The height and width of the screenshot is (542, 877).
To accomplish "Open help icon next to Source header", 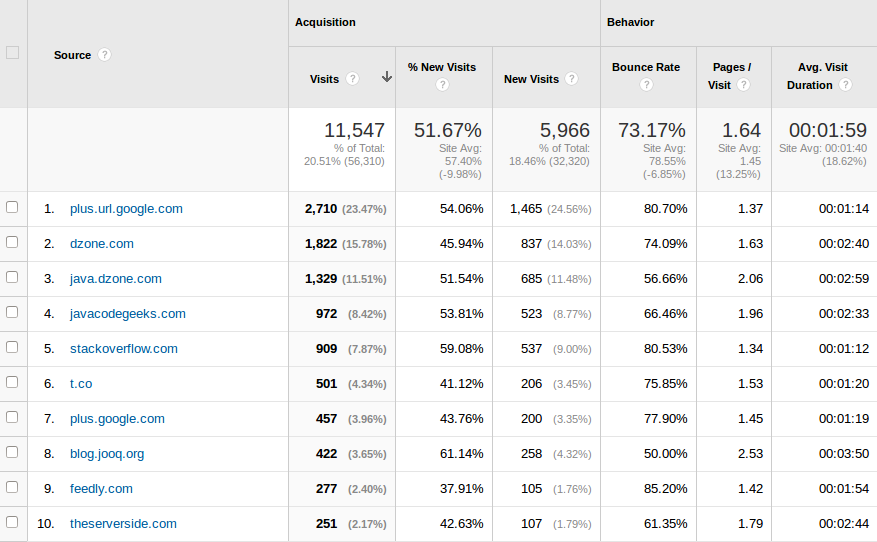I will pos(104,55).
